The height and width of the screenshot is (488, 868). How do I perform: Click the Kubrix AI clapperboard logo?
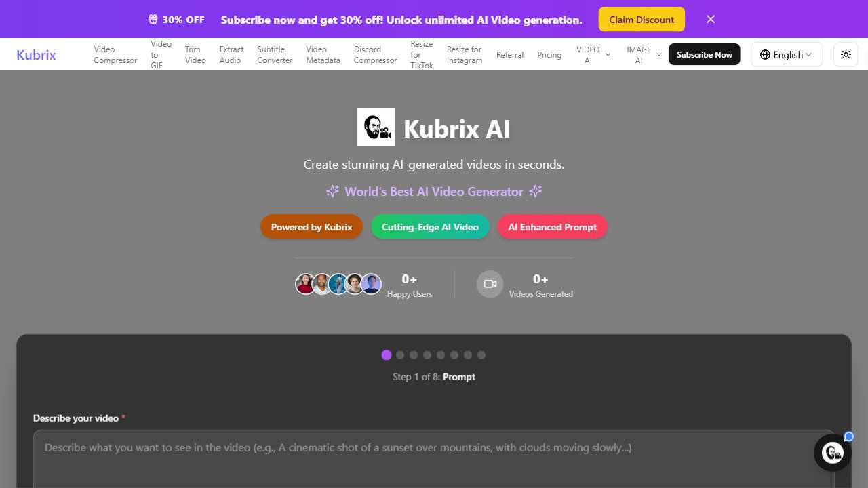(376, 127)
